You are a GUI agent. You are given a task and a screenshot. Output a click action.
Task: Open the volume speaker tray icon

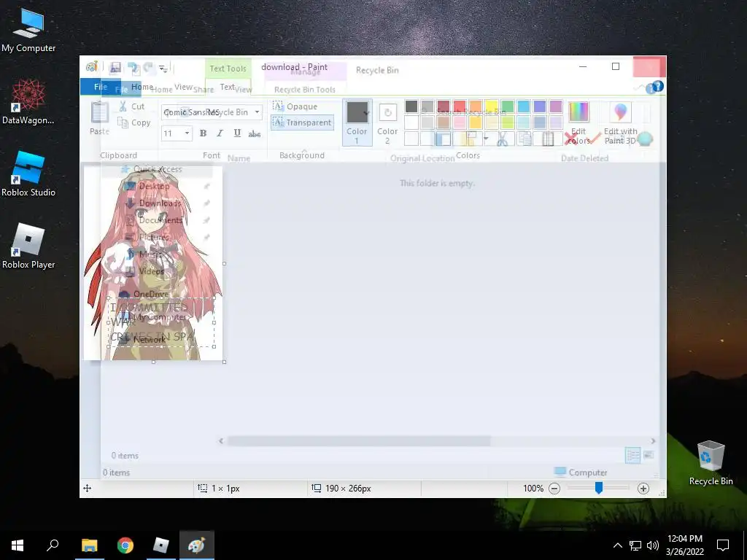(x=653, y=545)
